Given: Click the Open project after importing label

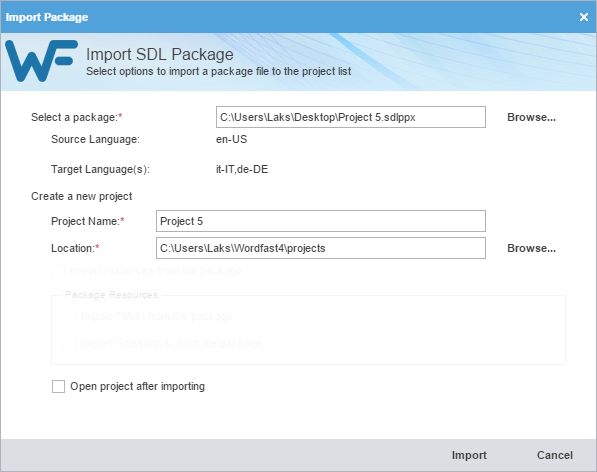Looking at the screenshot, I should tap(137, 386).
